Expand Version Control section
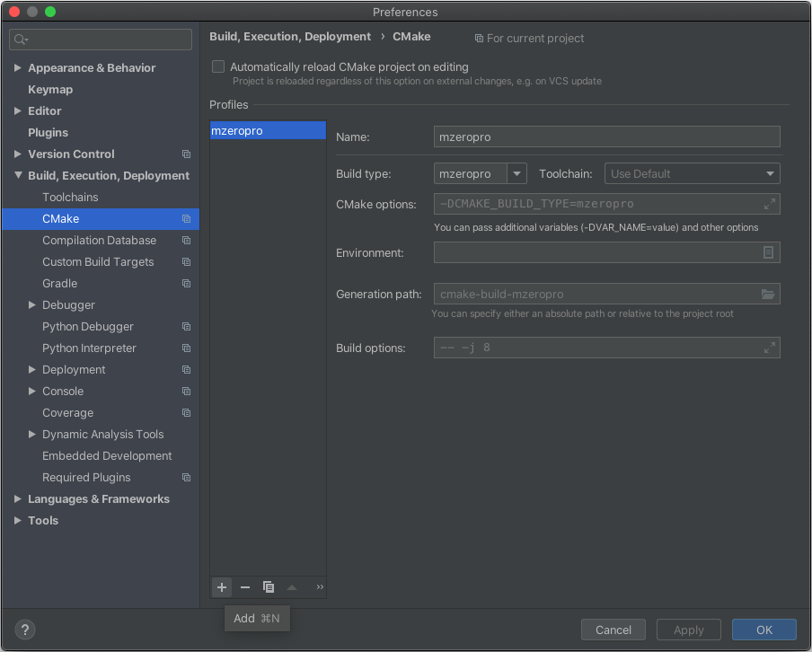 point(18,154)
